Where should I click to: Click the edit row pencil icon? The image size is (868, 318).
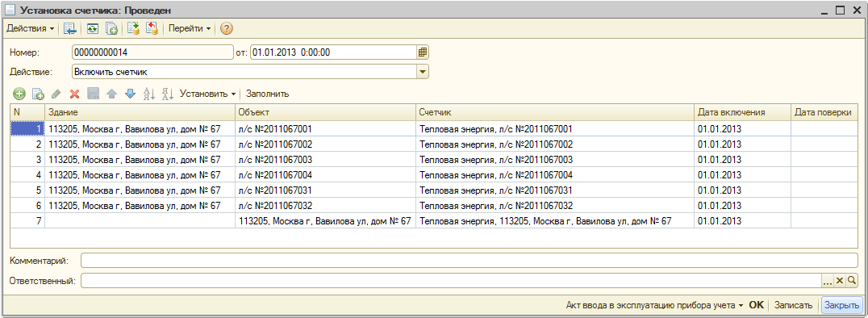tap(56, 94)
